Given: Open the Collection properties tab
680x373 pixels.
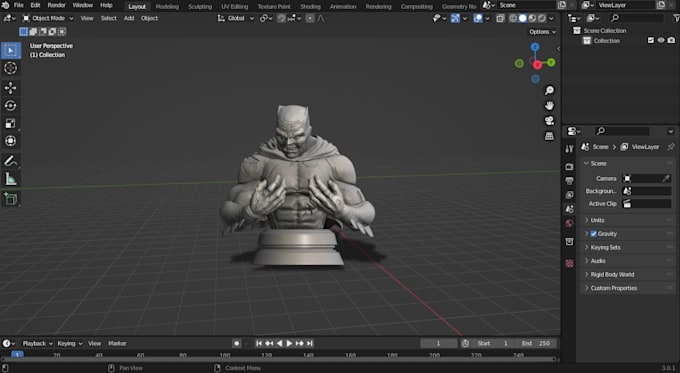Looking at the screenshot, I should (569, 242).
